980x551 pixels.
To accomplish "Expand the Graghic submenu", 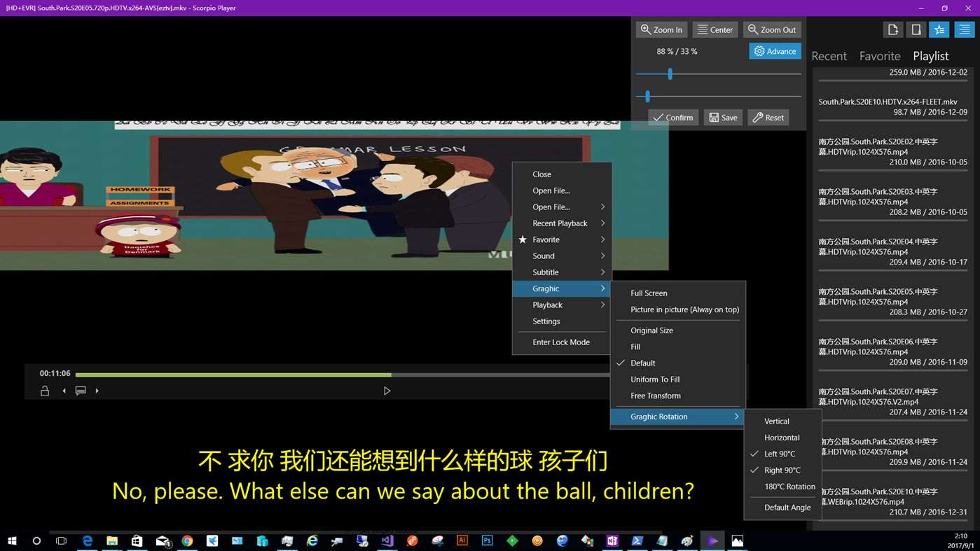I will [x=562, y=288].
